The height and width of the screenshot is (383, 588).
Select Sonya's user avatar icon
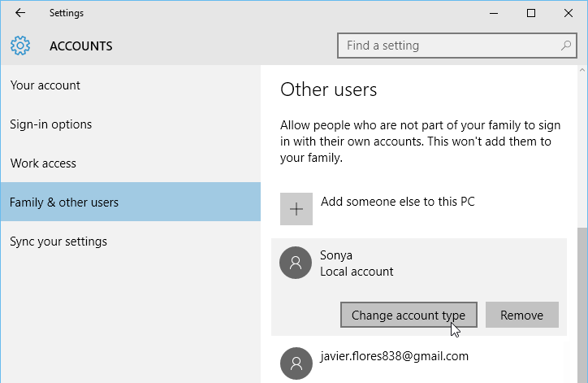295,263
